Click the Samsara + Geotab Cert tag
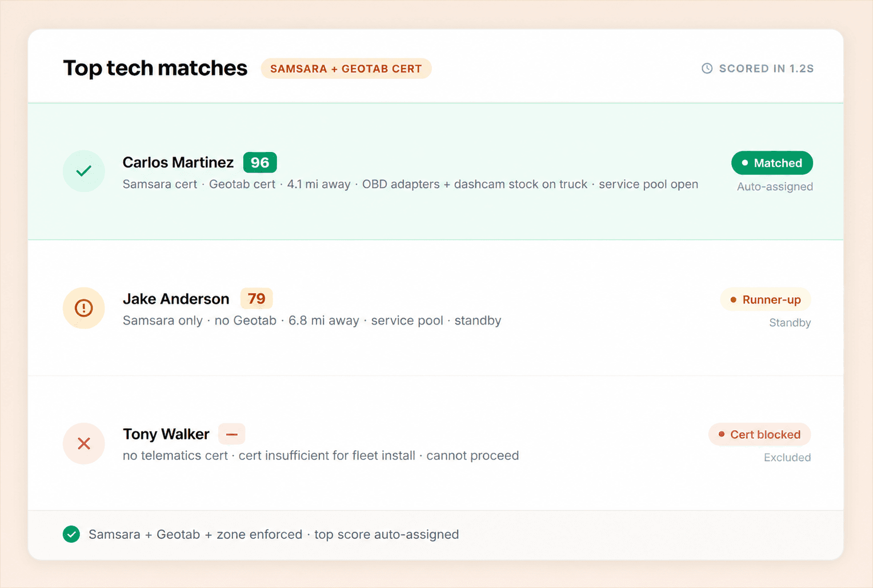The height and width of the screenshot is (588, 873). [346, 69]
